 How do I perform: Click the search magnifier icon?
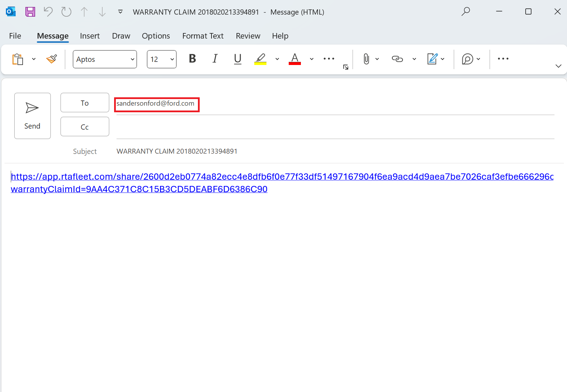465,12
